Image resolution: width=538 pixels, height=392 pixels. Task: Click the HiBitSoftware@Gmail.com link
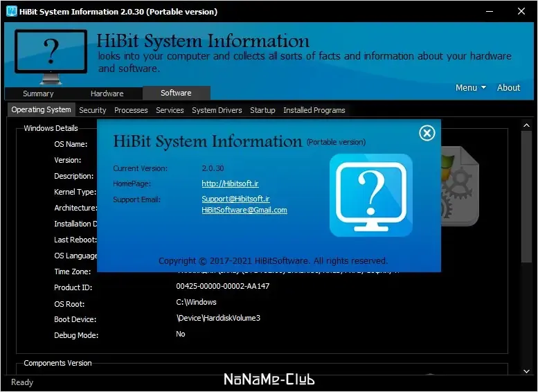click(244, 210)
